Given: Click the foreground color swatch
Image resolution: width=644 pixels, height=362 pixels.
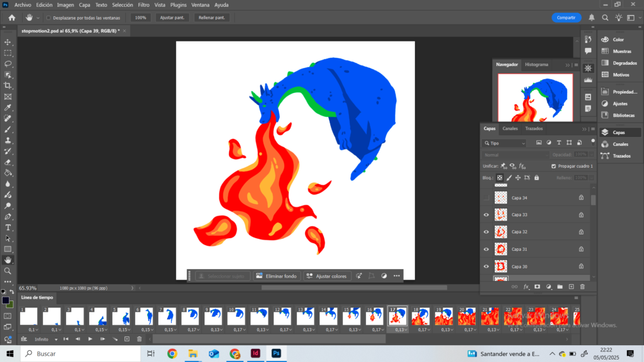Looking at the screenshot, I should (6, 300).
